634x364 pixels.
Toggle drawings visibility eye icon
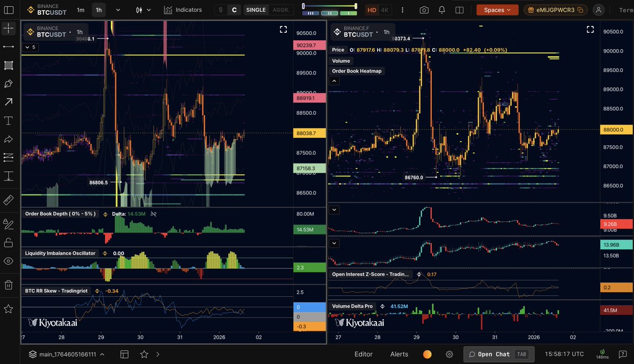[8, 261]
